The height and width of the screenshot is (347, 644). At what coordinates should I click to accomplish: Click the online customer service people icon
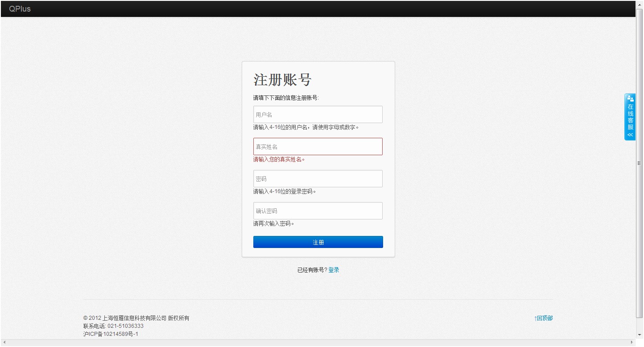click(630, 99)
